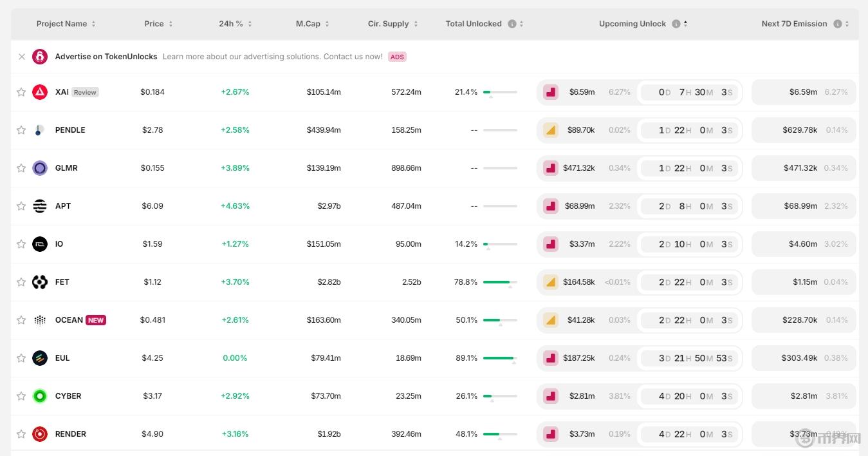Add RENDER to favorites with star
The image size is (868, 456).
click(21, 434)
